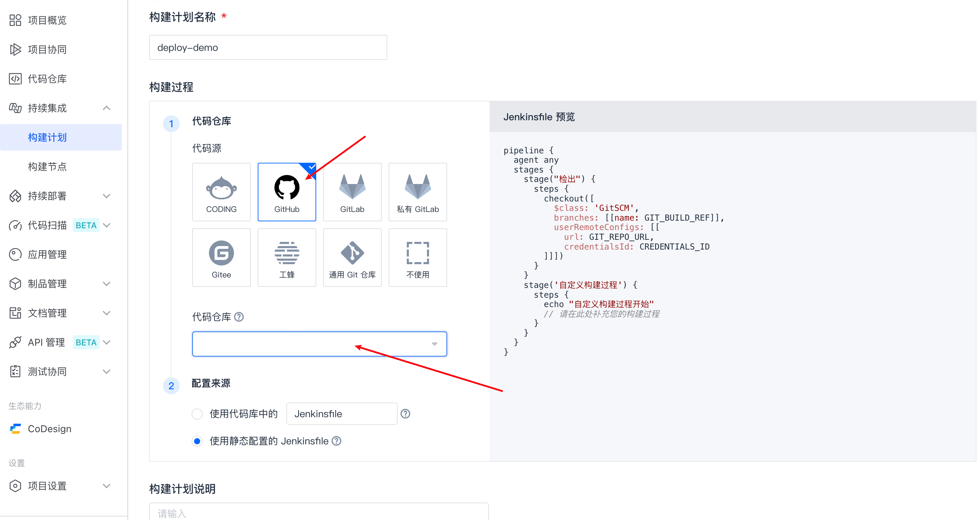Viewport: 980px width, 520px height.
Task: Open the 代码仓库 repository dropdown
Action: click(319, 344)
